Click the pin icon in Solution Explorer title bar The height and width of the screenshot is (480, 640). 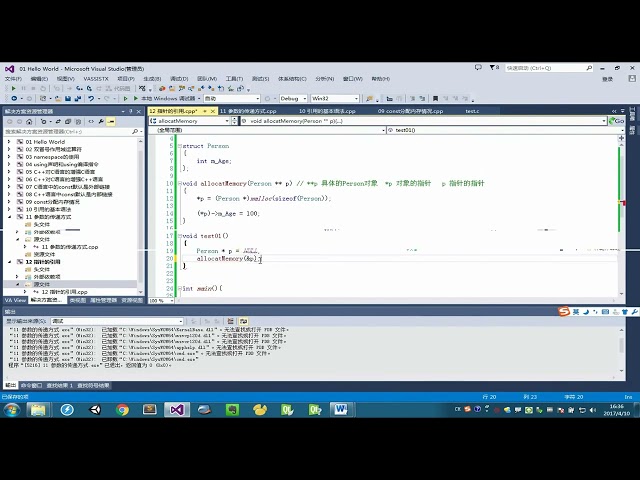[131, 111]
